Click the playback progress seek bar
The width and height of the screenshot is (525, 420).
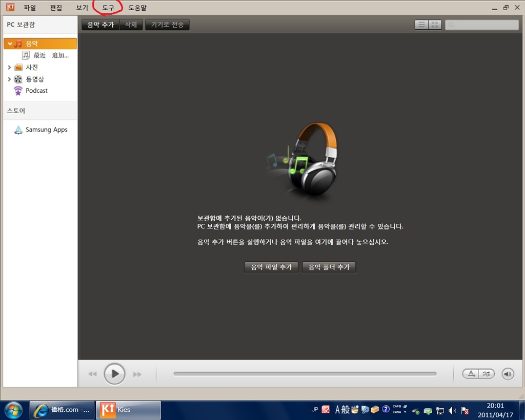(305, 374)
